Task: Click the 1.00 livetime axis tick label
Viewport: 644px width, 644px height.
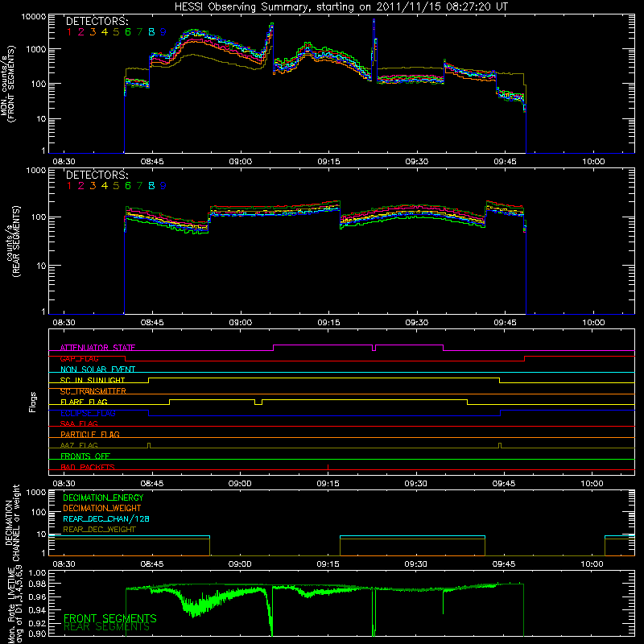Action: click(x=37, y=572)
